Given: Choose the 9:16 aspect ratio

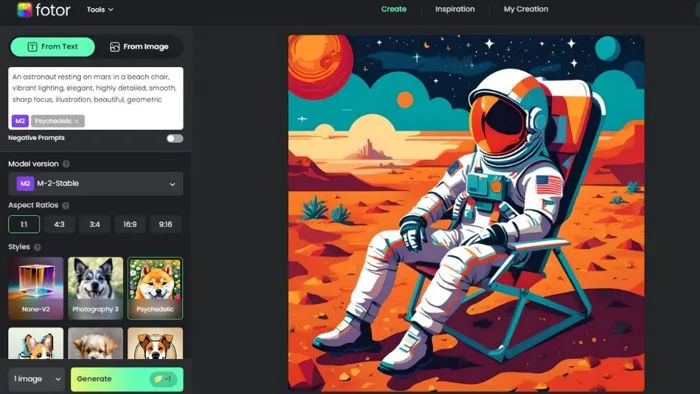Looking at the screenshot, I should 165,224.
